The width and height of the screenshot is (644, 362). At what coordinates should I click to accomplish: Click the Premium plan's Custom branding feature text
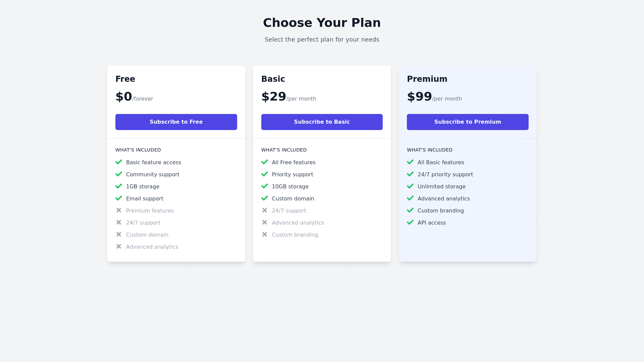pos(440,211)
